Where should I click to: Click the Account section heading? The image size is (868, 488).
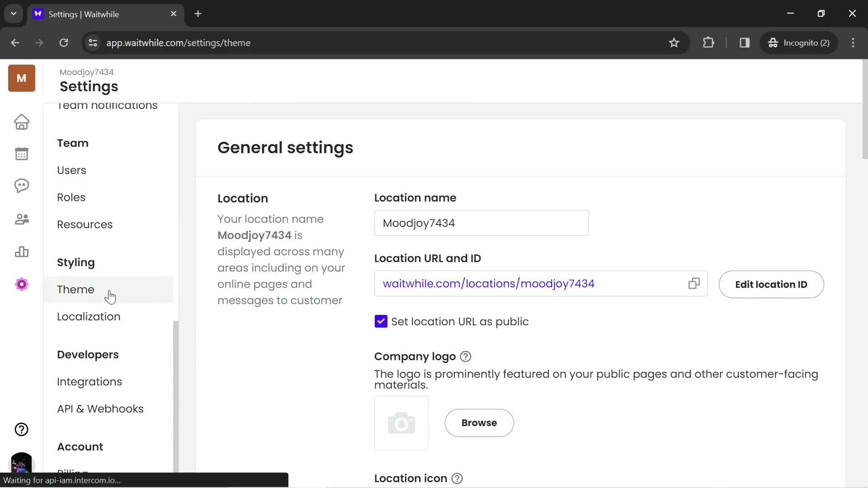[x=80, y=447]
